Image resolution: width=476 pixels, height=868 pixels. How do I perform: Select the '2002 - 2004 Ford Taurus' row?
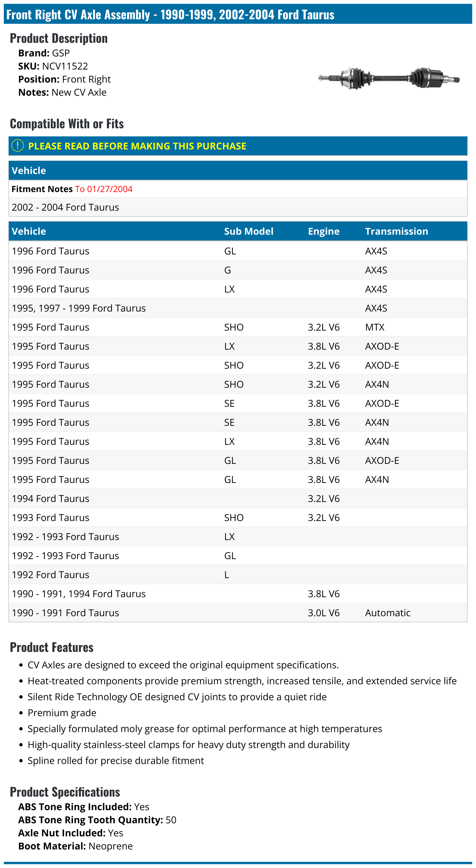tap(65, 207)
